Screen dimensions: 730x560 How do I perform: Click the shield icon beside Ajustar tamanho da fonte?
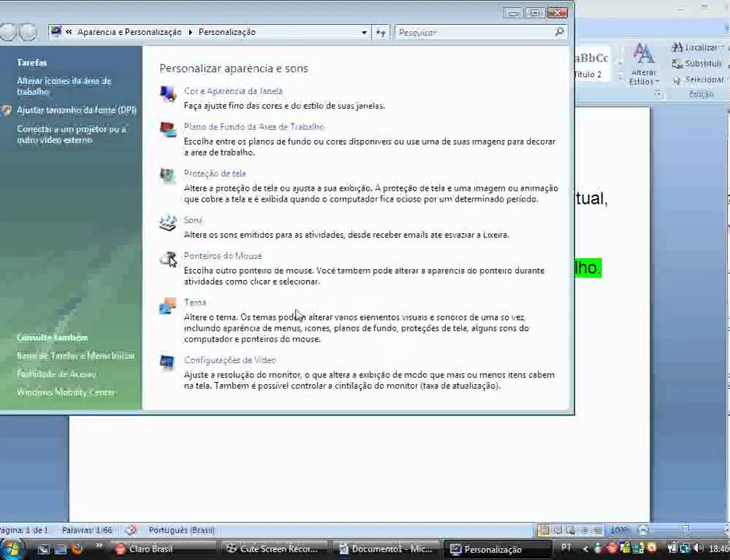click(x=6, y=110)
